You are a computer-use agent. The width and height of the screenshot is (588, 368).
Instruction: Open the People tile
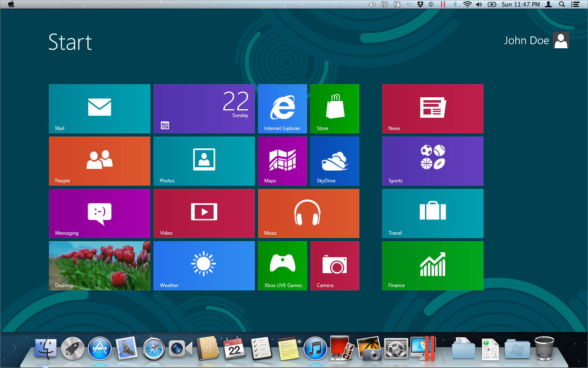point(100,161)
